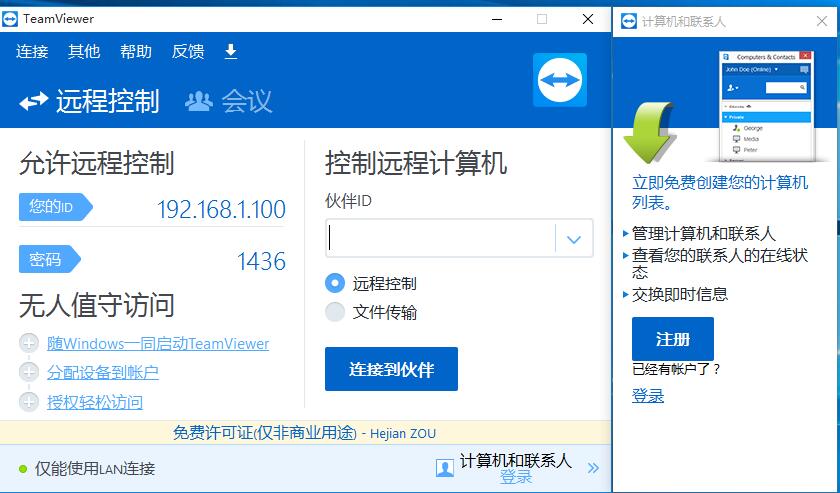The image size is (840, 493).
Task: Click the TeamViewer logo in blue header
Action: [x=560, y=80]
